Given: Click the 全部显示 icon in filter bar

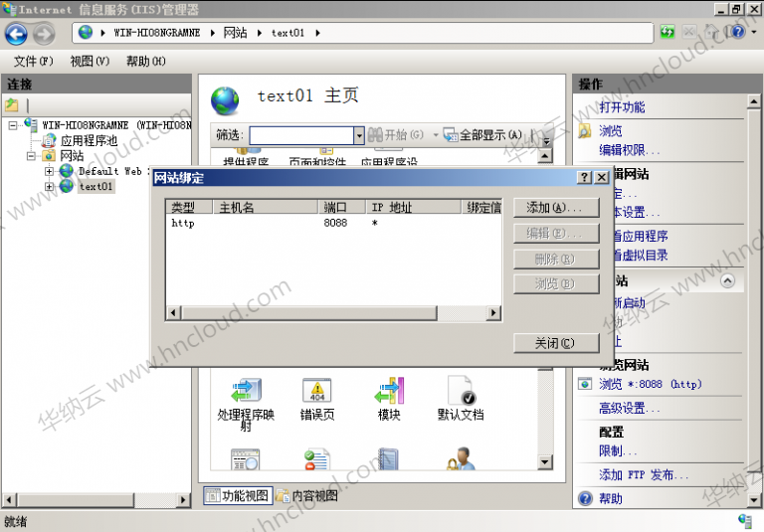Looking at the screenshot, I should [x=451, y=135].
